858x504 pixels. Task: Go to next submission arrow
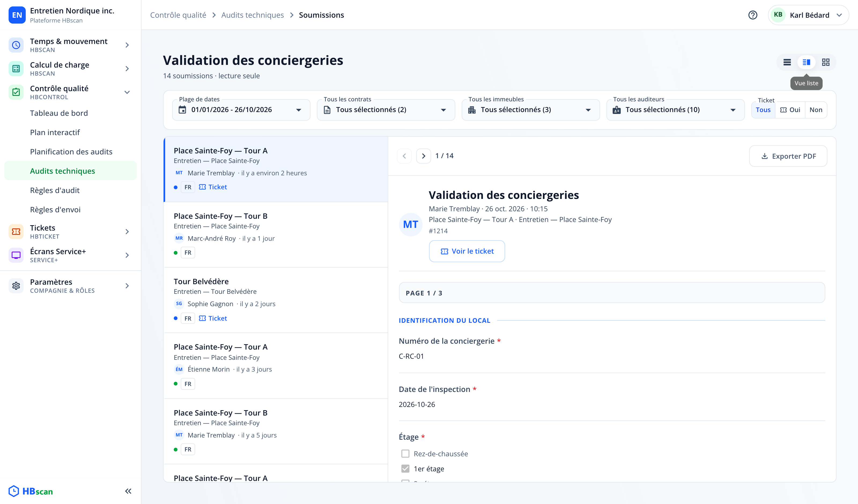pyautogui.click(x=424, y=156)
